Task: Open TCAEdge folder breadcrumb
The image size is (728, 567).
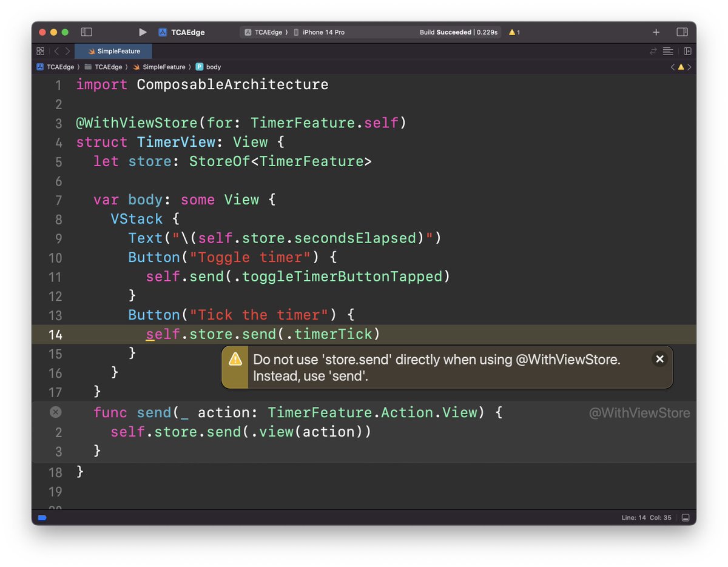Action: point(103,67)
